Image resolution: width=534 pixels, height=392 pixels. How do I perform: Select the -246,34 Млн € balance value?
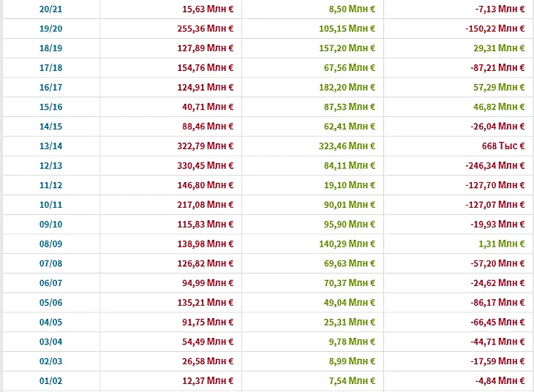coord(494,165)
